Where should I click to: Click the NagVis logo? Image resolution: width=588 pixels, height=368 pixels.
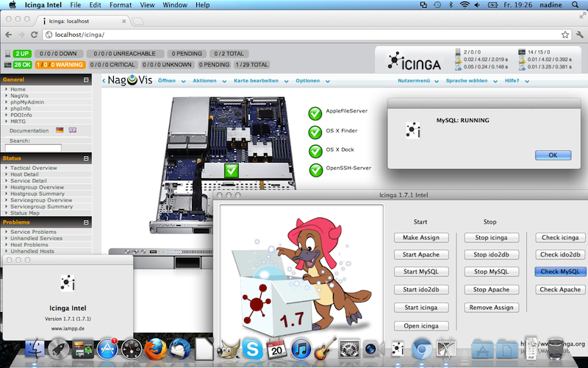[130, 80]
